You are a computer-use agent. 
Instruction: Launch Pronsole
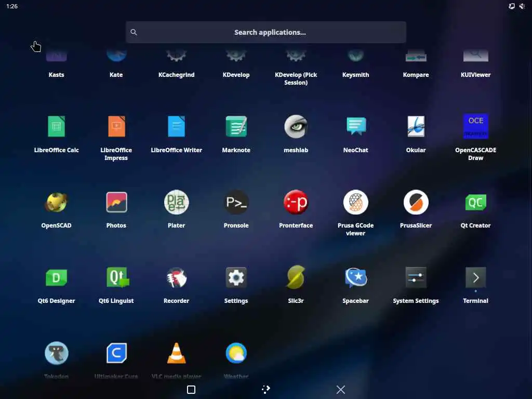[236, 210]
